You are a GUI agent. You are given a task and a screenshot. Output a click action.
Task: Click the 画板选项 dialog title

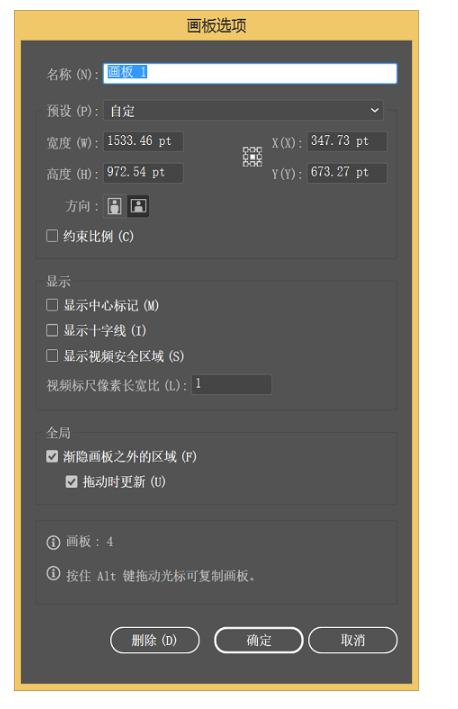pyautogui.click(x=217, y=26)
